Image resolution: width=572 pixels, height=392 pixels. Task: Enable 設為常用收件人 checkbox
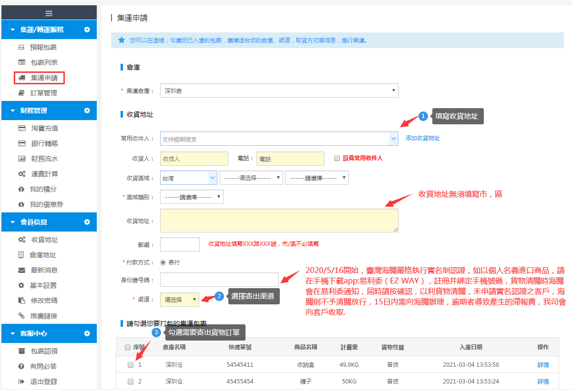click(337, 158)
